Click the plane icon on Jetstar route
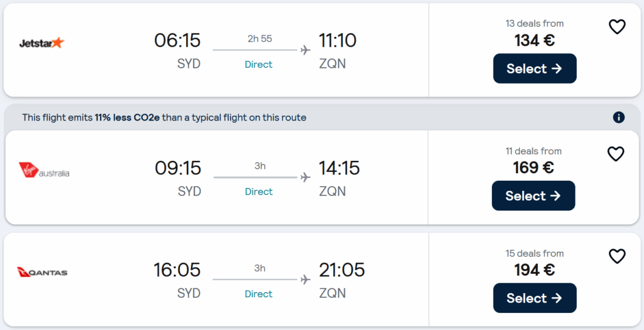This screenshot has width=644, height=330. (x=305, y=50)
